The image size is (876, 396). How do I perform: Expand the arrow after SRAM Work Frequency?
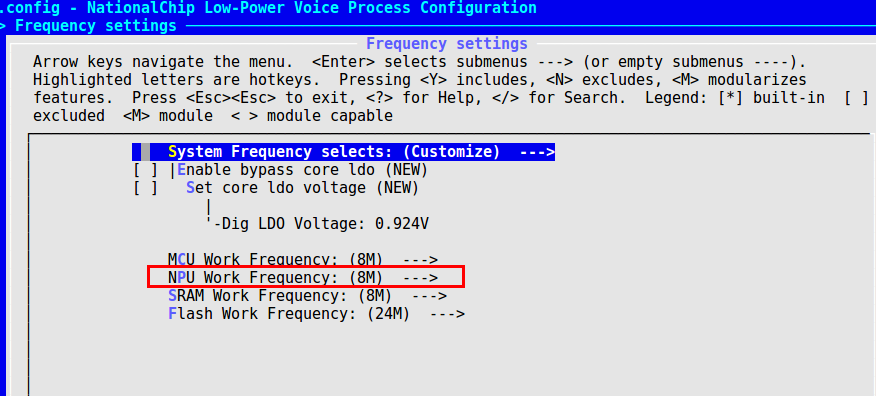tap(430, 295)
